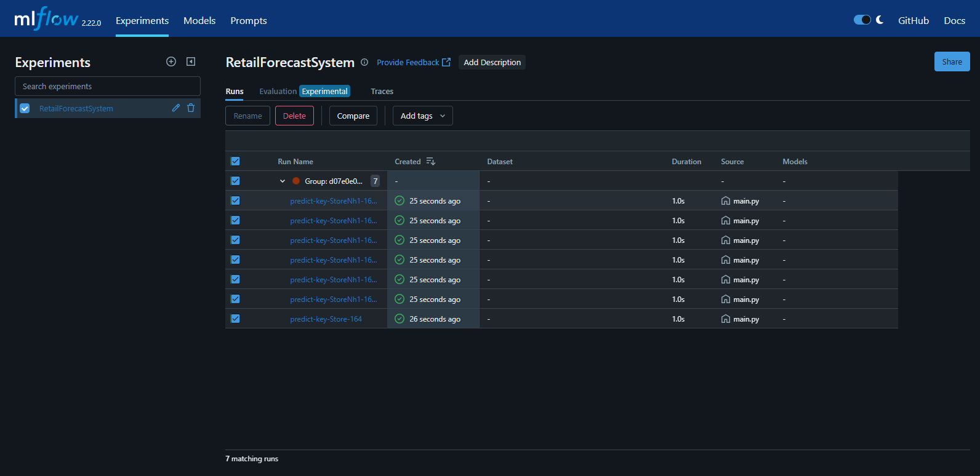Click orange group color dot for d07e0e0

click(296, 181)
